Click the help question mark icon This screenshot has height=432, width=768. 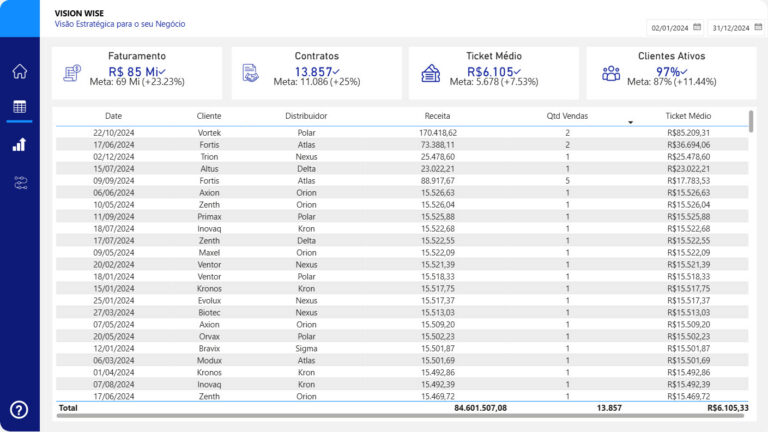coord(19,409)
